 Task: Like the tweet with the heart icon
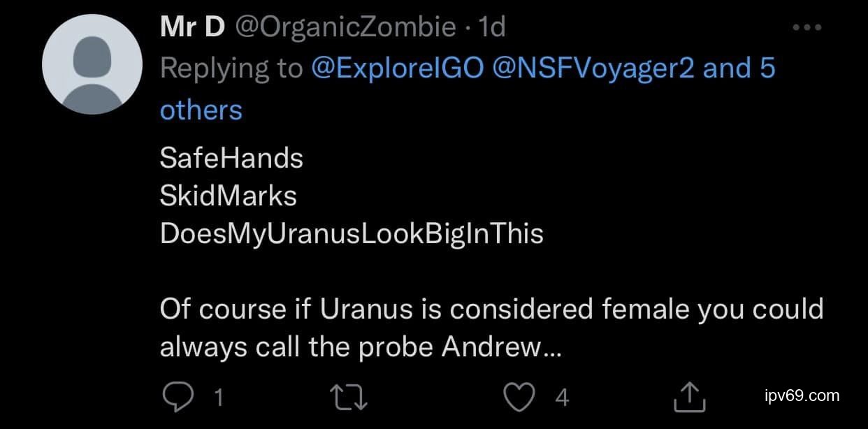[x=519, y=398]
